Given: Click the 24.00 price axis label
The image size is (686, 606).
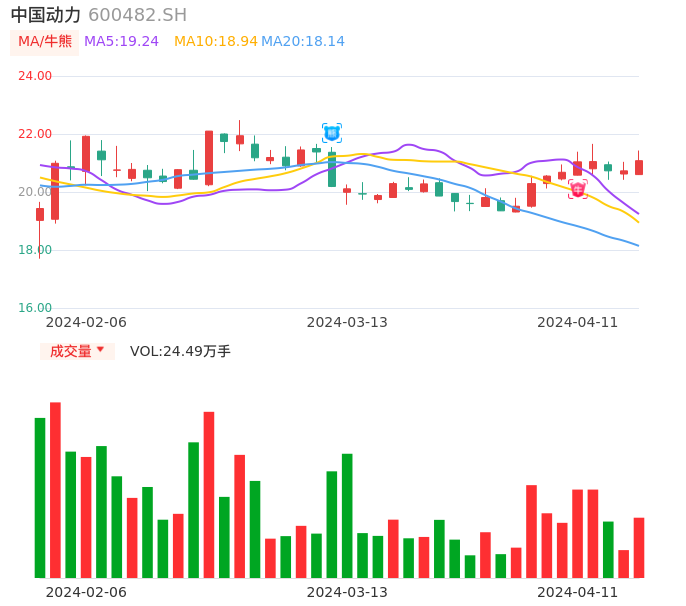Looking at the screenshot, I should coord(35,76).
